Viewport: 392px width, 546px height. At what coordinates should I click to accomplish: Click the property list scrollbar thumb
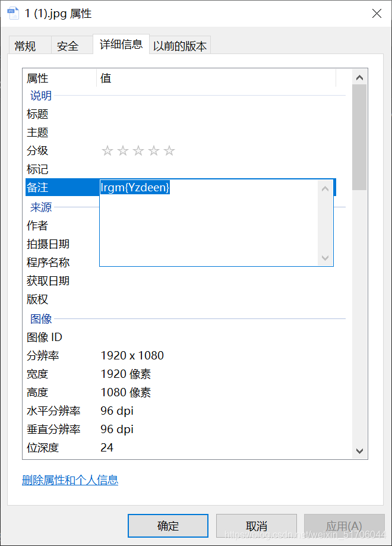click(359, 137)
